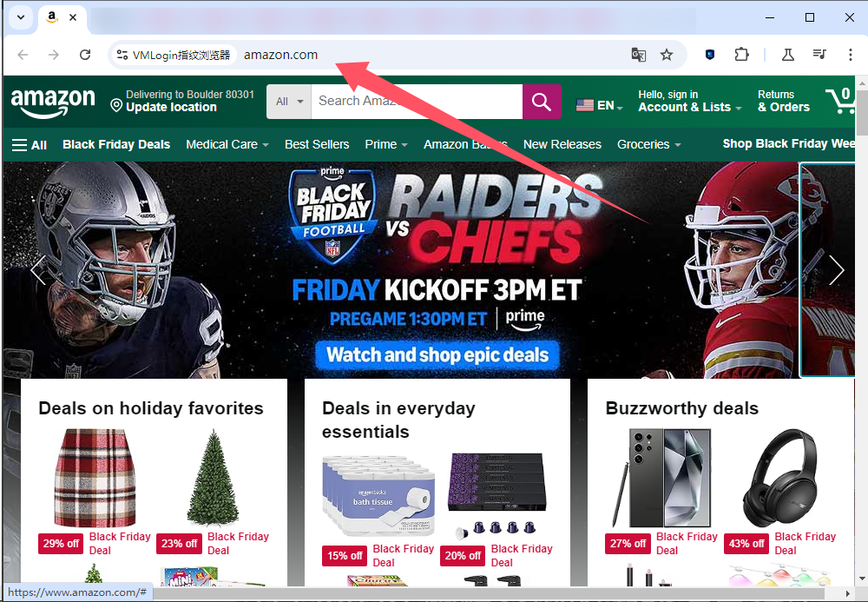The width and height of the screenshot is (868, 602).
Task: Open the Bose headphones deal thumbnail
Action: click(x=780, y=478)
